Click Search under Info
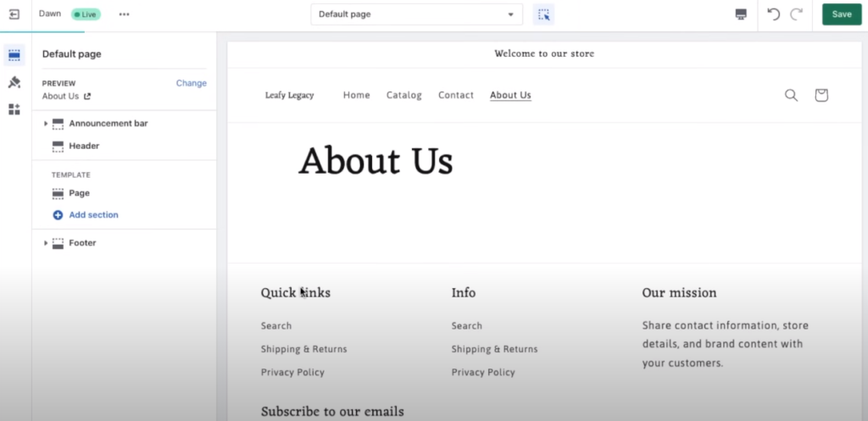The width and height of the screenshot is (868, 421). (467, 326)
